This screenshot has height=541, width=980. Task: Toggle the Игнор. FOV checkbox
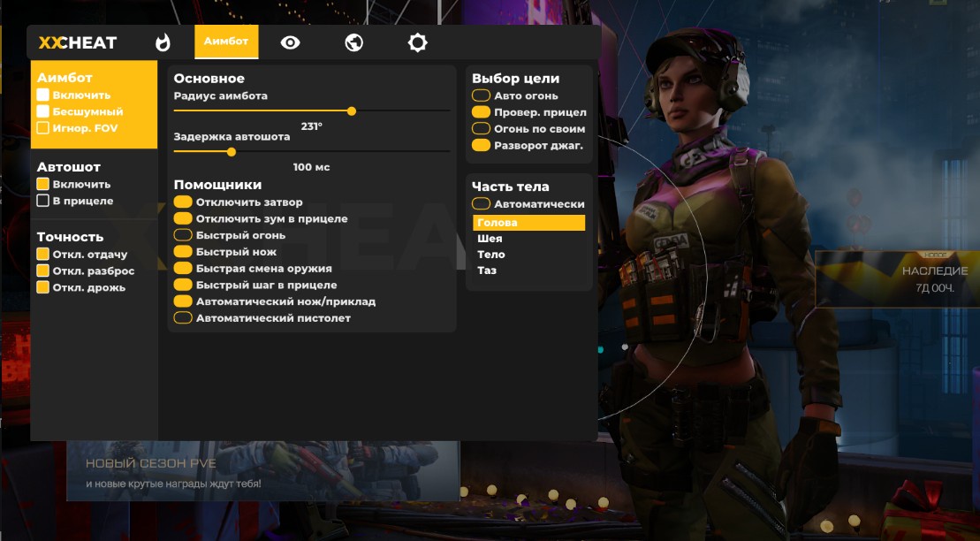click(43, 128)
